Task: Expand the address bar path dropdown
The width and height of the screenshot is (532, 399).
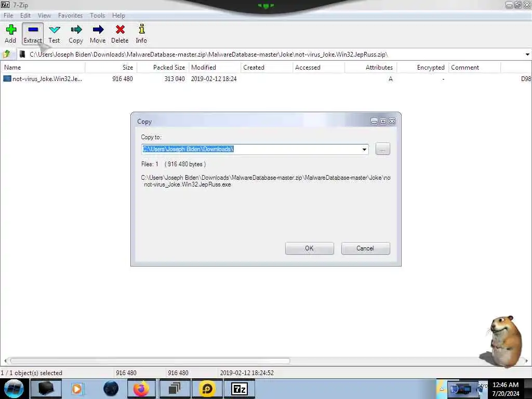Action: tap(527, 54)
